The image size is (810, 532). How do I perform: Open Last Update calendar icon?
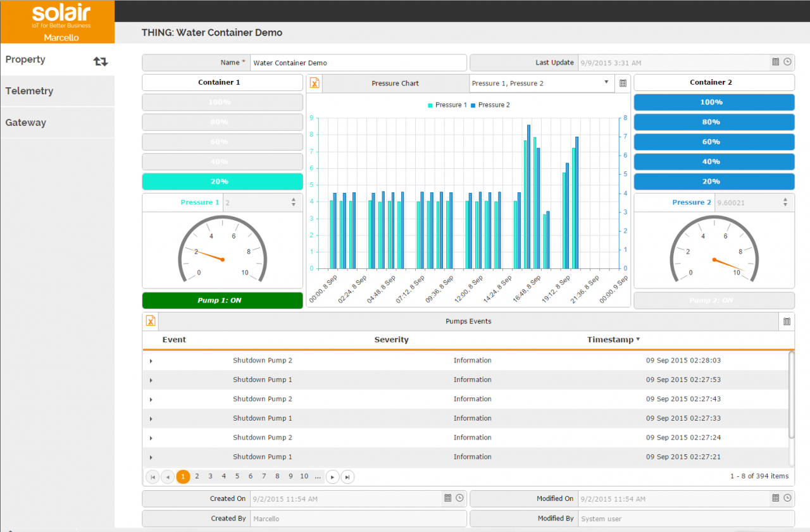coord(775,62)
